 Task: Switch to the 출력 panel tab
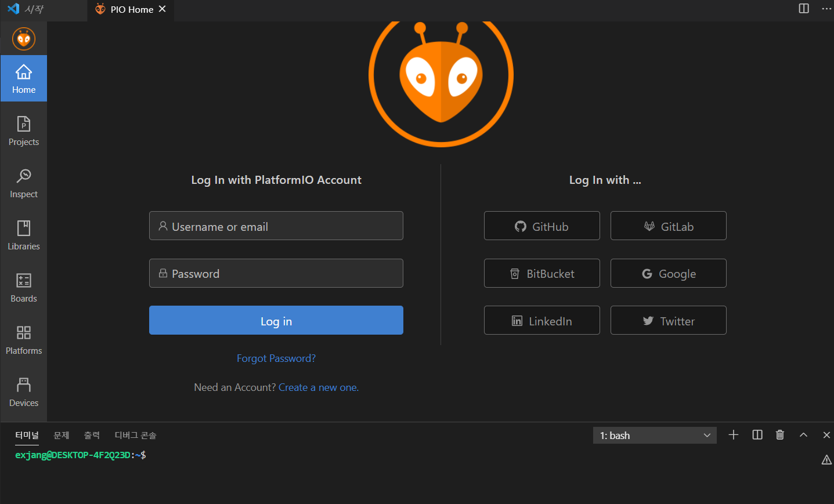(92, 435)
